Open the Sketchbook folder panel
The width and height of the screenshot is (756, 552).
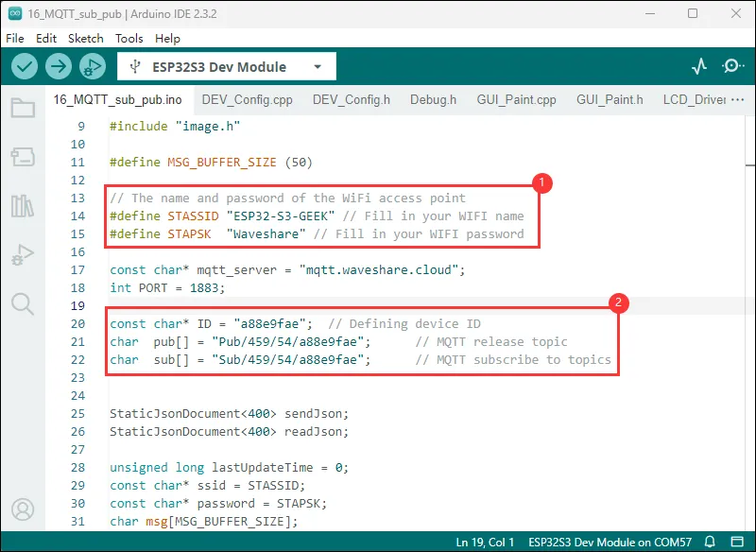pos(23,108)
